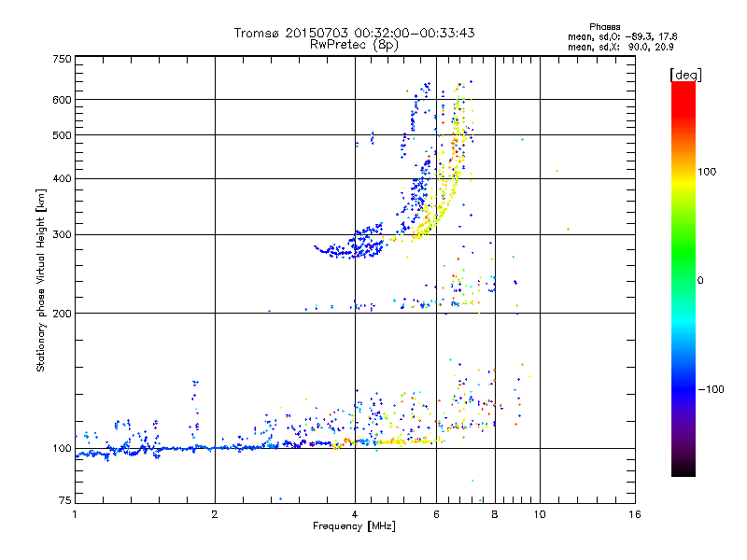This screenshot has height=560, width=747.
Task: Click the x-axis label '1'
Action: (x=75, y=514)
